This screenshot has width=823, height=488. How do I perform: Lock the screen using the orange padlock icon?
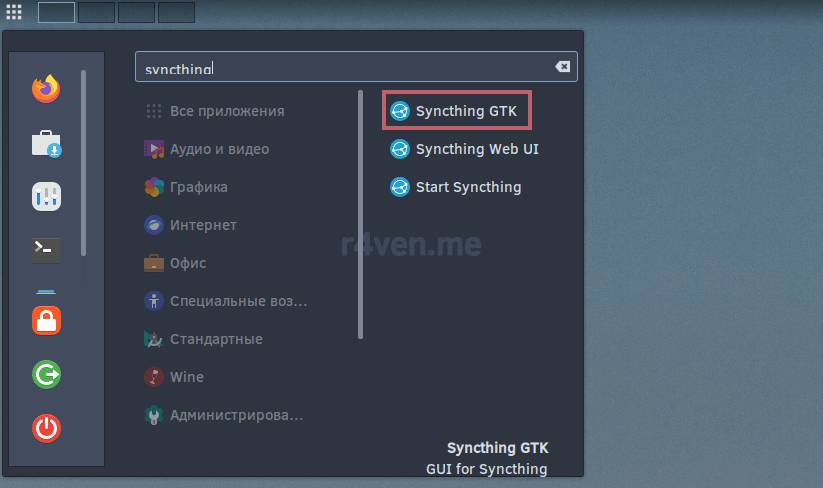(46, 320)
